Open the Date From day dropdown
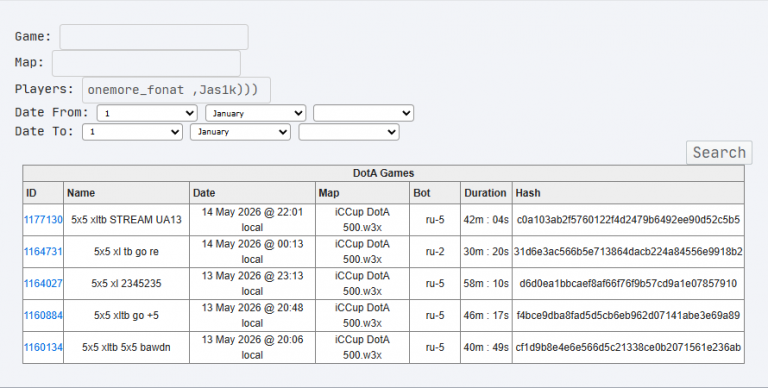This screenshot has width=768, height=388. (147, 113)
